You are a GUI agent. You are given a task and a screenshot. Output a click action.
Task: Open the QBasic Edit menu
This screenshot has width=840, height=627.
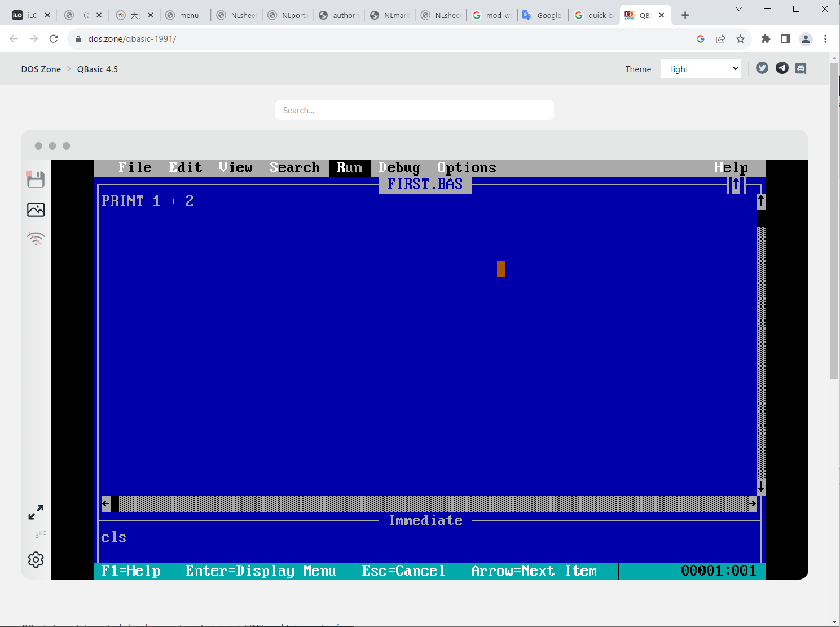click(185, 168)
